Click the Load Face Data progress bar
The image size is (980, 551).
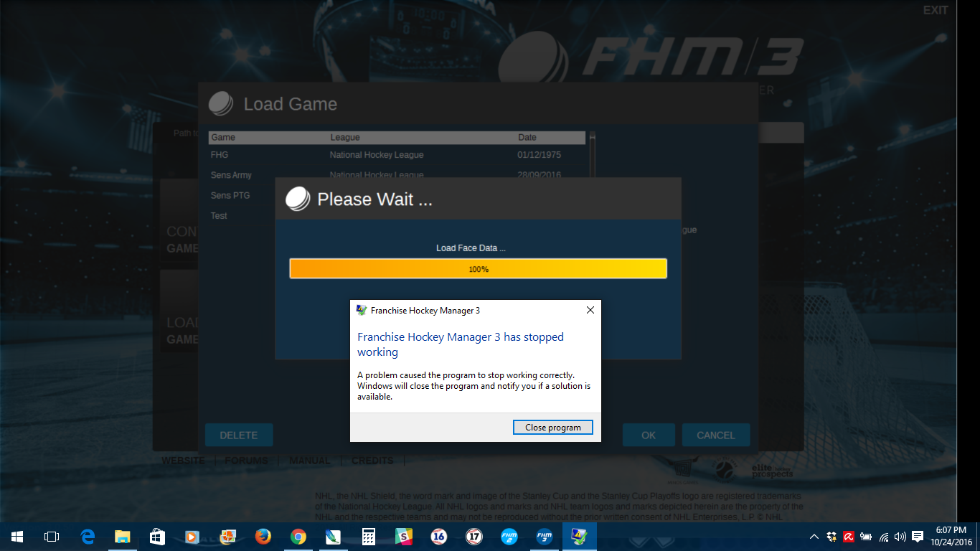click(x=478, y=269)
